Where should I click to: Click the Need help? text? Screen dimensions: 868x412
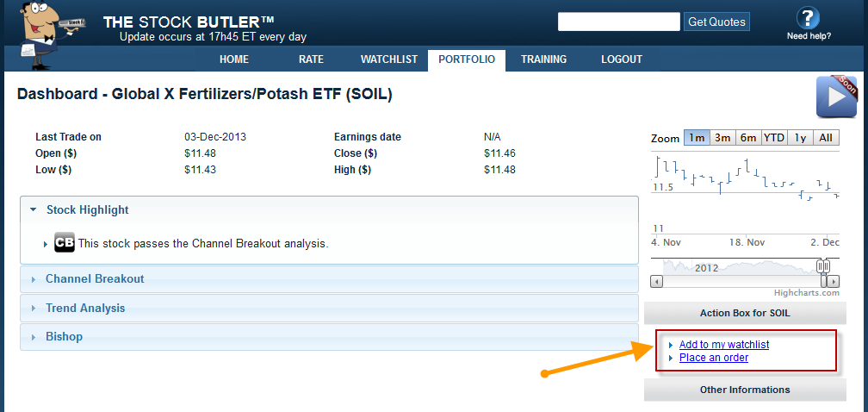[x=809, y=36]
